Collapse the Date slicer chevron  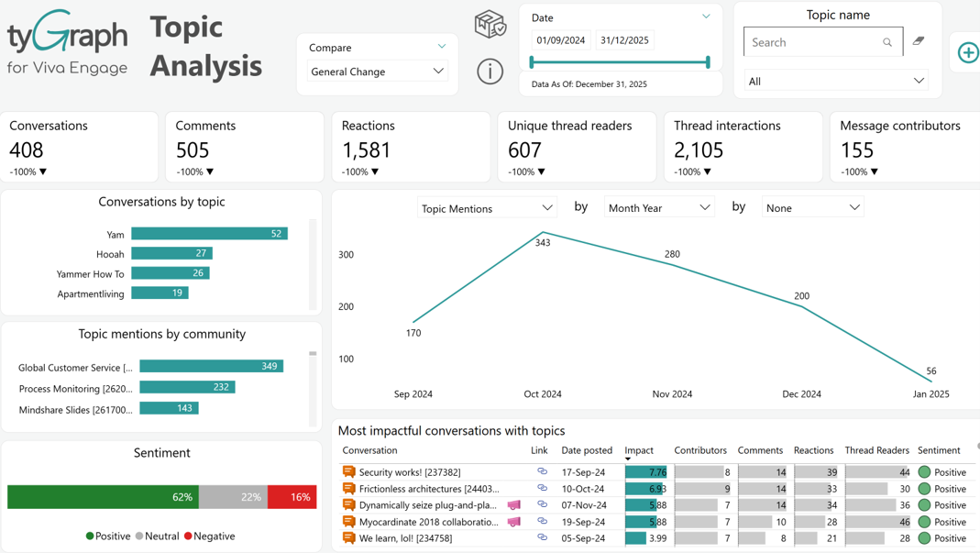tap(706, 17)
